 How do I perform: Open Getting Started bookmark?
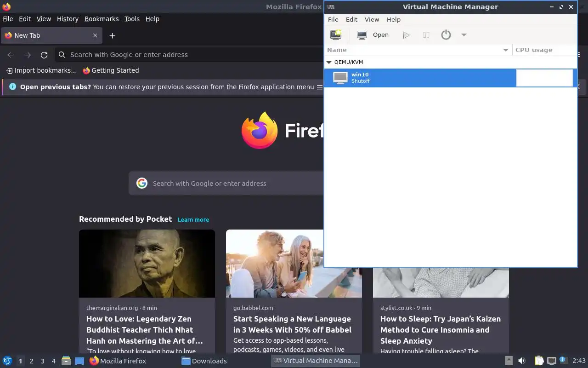point(111,70)
